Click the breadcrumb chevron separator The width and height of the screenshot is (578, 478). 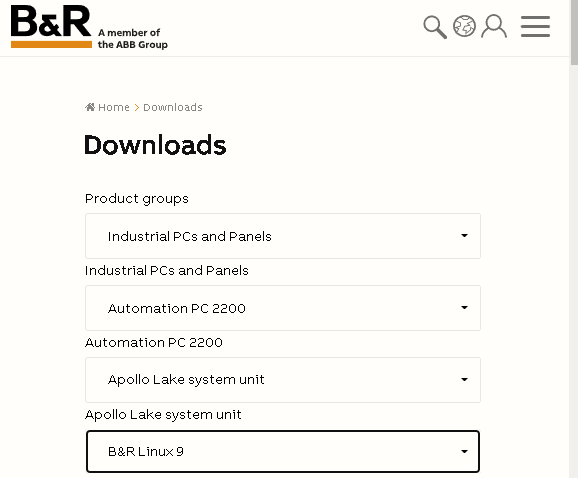click(136, 107)
